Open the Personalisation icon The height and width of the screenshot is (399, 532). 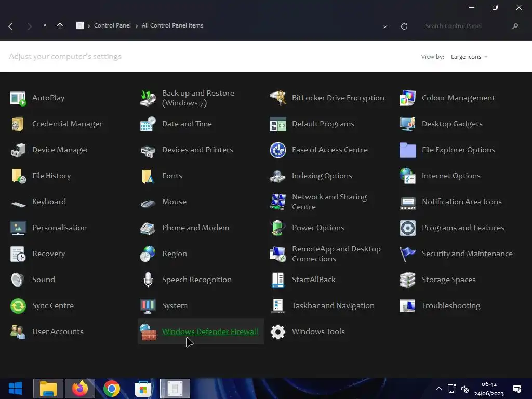(18, 228)
